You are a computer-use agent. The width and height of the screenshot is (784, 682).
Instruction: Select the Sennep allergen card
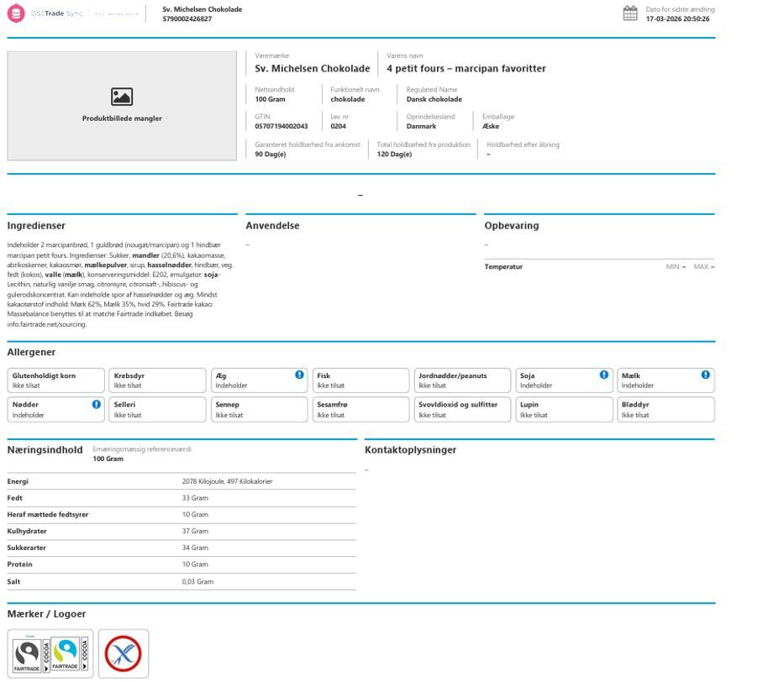259,410
